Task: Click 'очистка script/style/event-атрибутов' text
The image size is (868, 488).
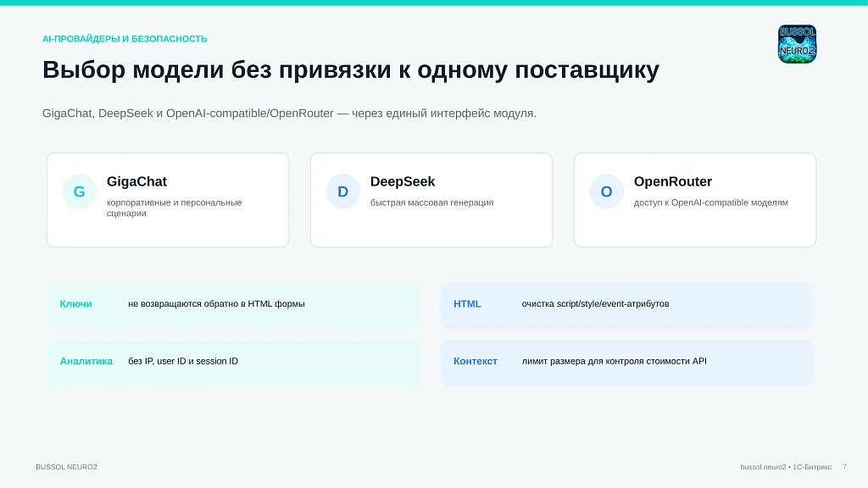Action: point(596,304)
